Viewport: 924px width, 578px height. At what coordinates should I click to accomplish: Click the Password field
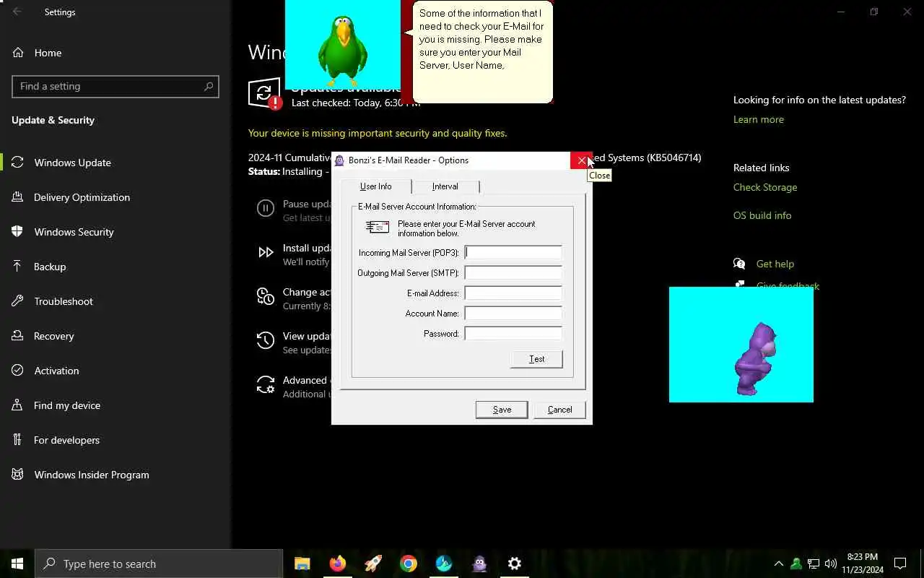point(513,333)
